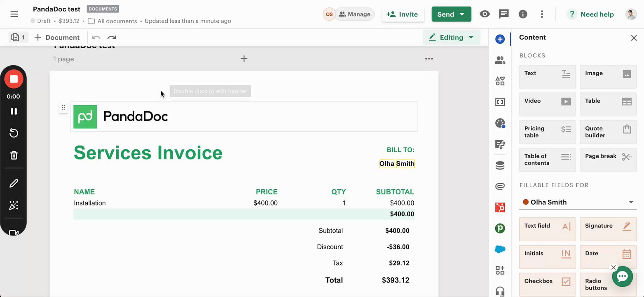Click the document info icon
Screen dimensions: 644x297
(x=523, y=14)
